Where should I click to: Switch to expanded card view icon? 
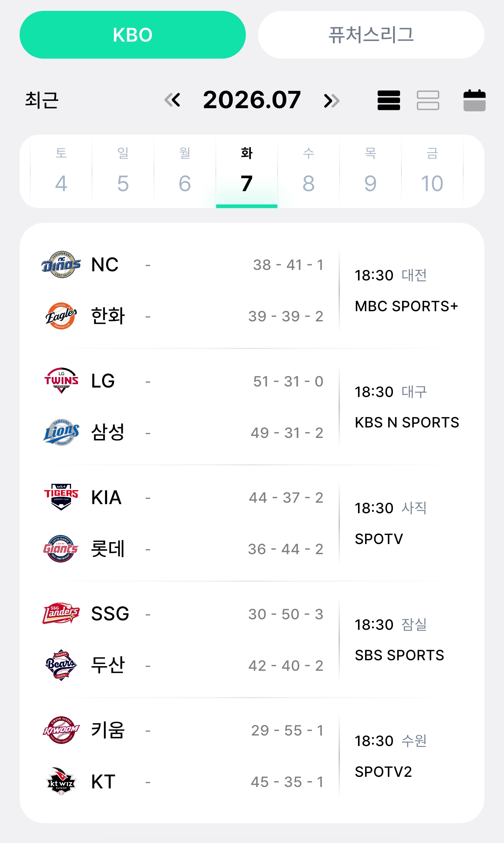428,100
